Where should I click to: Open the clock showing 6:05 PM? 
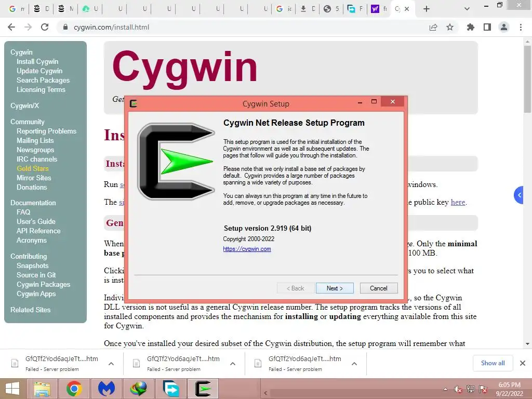(x=509, y=389)
